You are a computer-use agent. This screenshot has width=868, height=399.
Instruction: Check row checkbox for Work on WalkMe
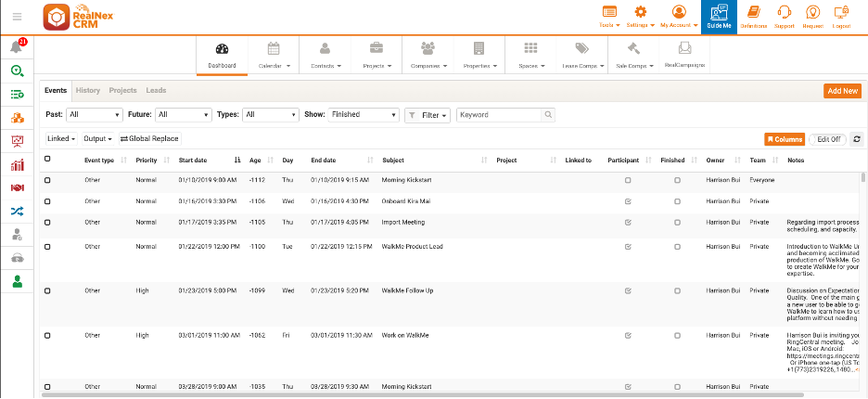(47, 335)
